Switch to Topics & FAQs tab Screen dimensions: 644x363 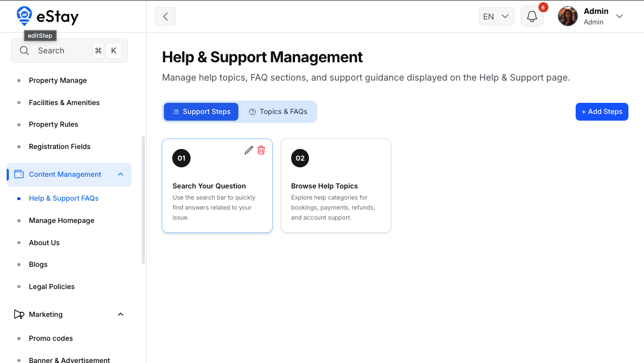[278, 112]
